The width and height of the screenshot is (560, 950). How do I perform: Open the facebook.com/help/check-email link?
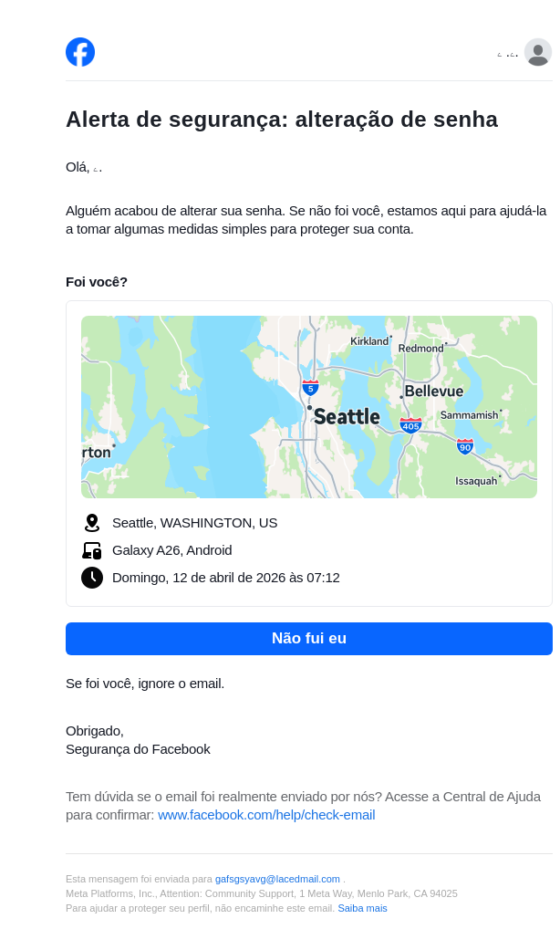coord(266,815)
